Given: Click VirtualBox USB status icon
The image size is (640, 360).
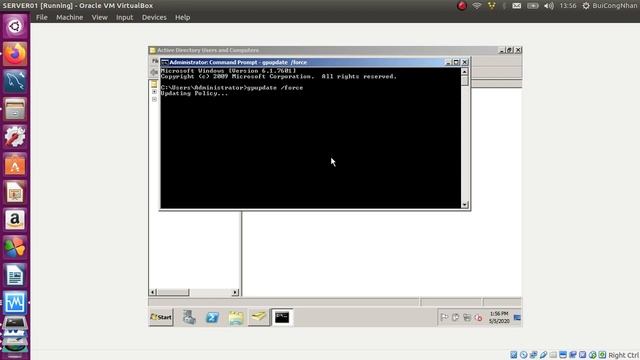Looking at the screenshot, I should coord(543,355).
